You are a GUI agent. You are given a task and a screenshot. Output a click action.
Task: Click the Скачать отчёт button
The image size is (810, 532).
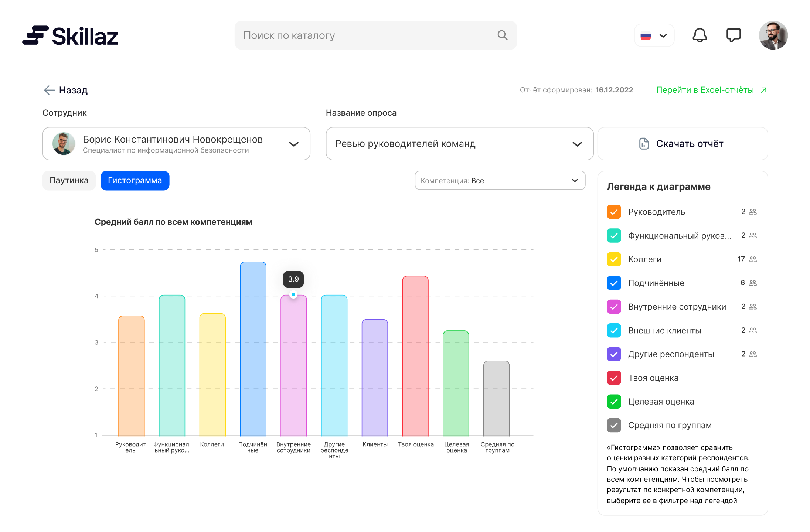682,144
